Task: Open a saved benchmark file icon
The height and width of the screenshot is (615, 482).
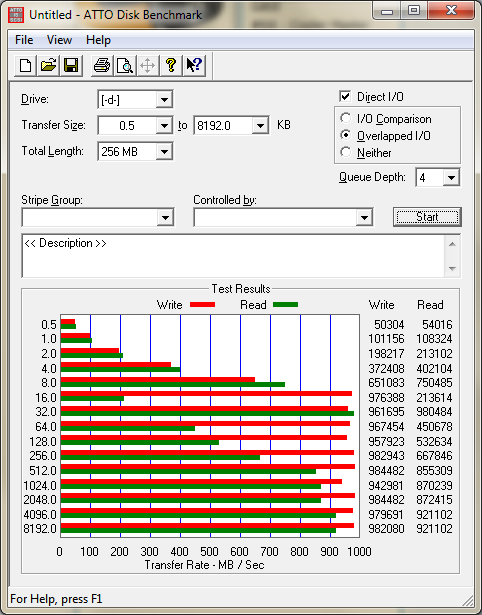Action: click(48, 65)
